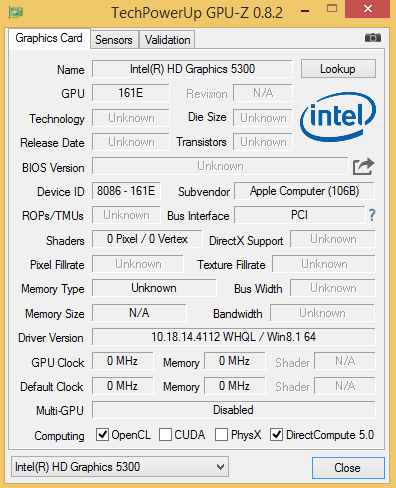Screen dimensions: 396x488
Task: Click the Close button
Action: [348, 468]
